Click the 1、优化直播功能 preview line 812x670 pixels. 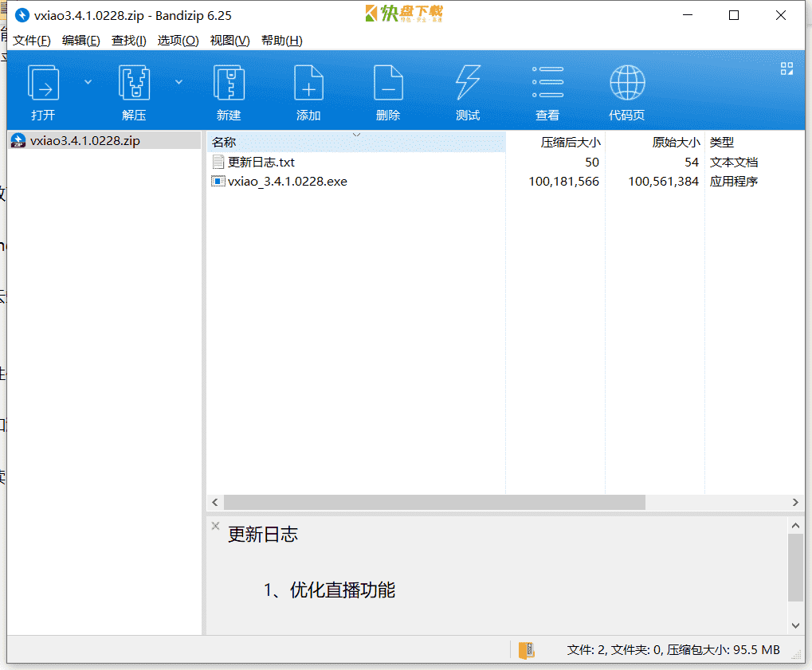coord(329,590)
